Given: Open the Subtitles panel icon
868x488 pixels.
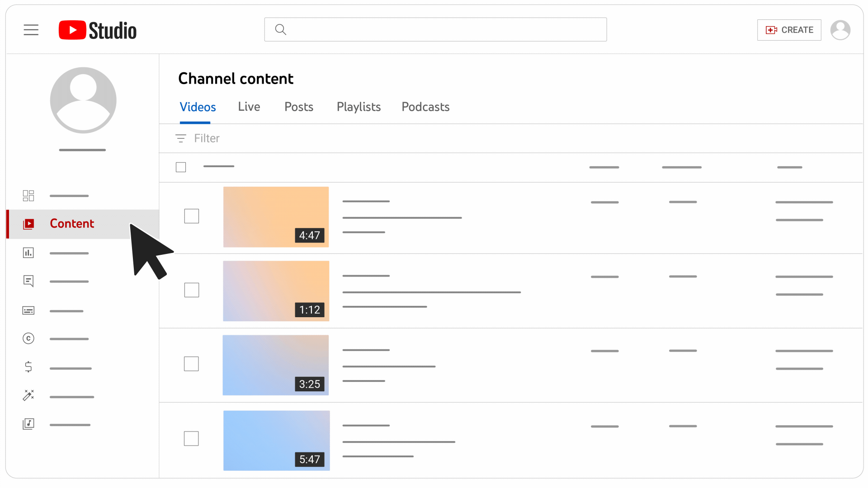Looking at the screenshot, I should 28,310.
